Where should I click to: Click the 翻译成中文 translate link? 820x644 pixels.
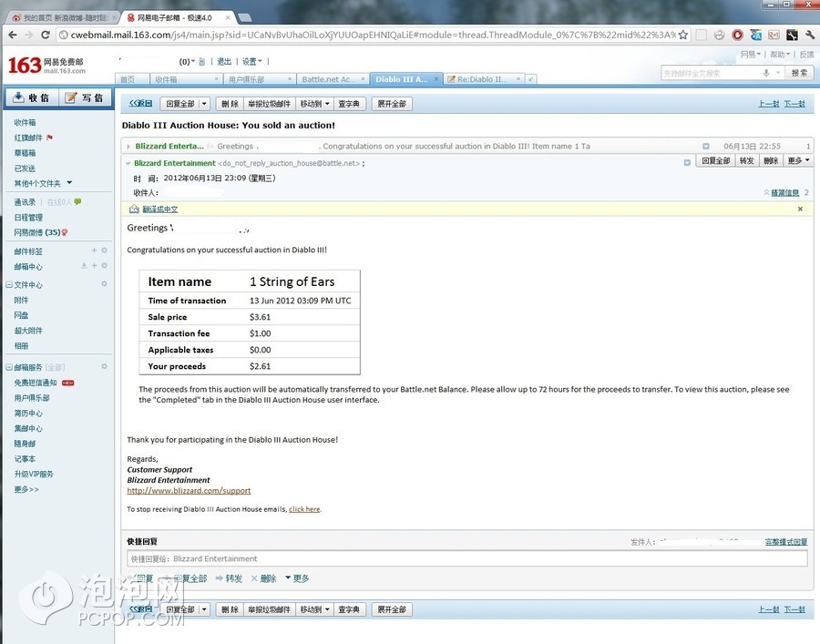(x=159, y=210)
